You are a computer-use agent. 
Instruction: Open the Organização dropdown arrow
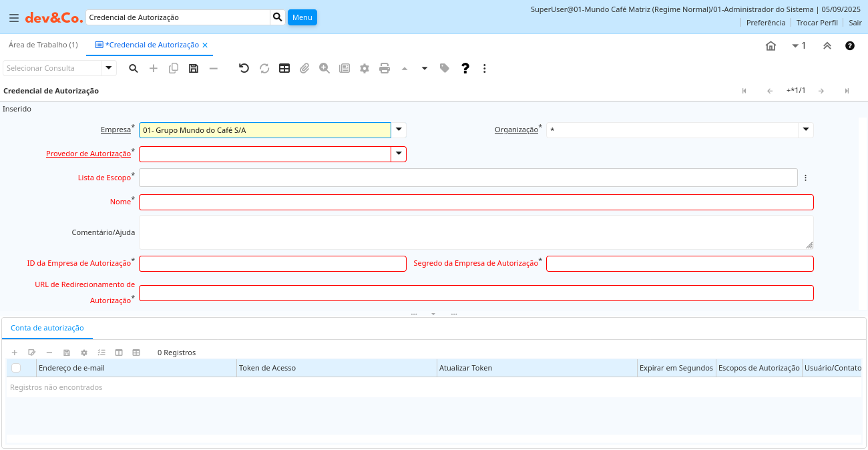coord(806,130)
